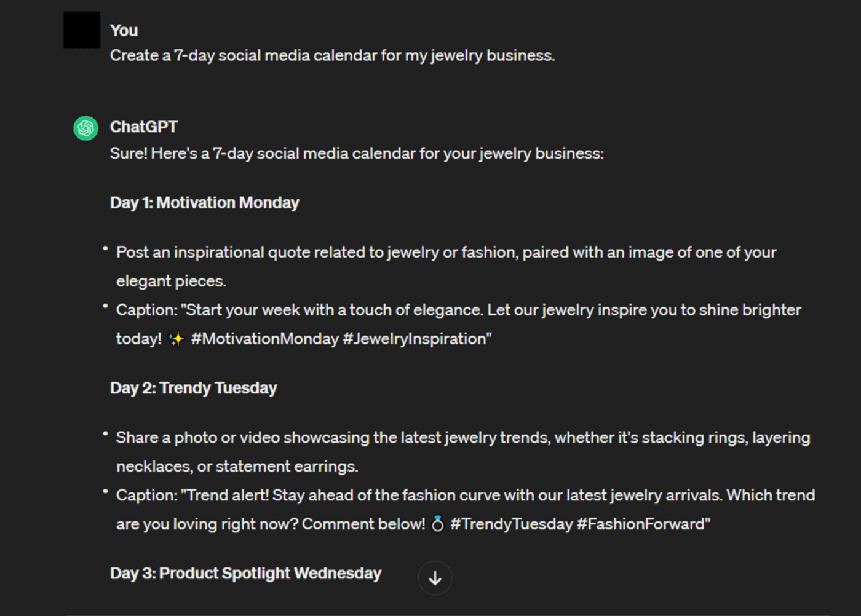The width and height of the screenshot is (861, 616).
Task: Click the green circle around the ChatGPT logo
Action: pos(85,128)
